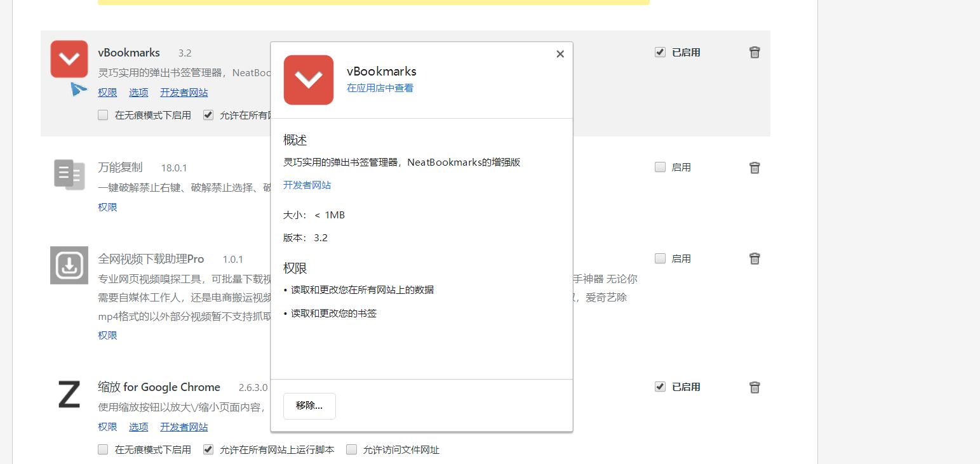Open 在应用店中查看 link in dialog
Screen dimensions: 980x464
[x=380, y=88]
